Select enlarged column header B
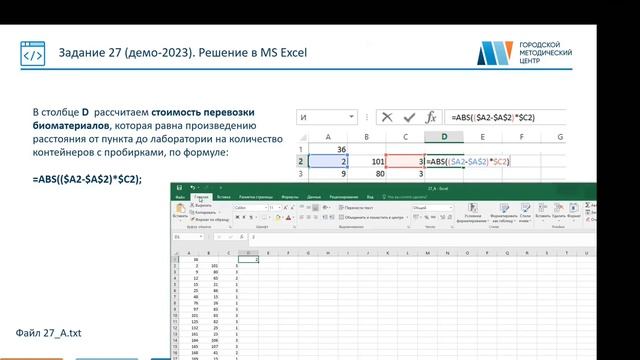Screen dimensions: 640x360 tap(367, 137)
